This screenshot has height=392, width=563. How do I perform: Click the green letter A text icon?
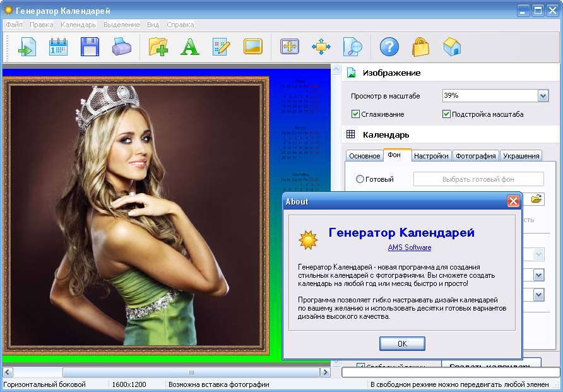click(189, 47)
